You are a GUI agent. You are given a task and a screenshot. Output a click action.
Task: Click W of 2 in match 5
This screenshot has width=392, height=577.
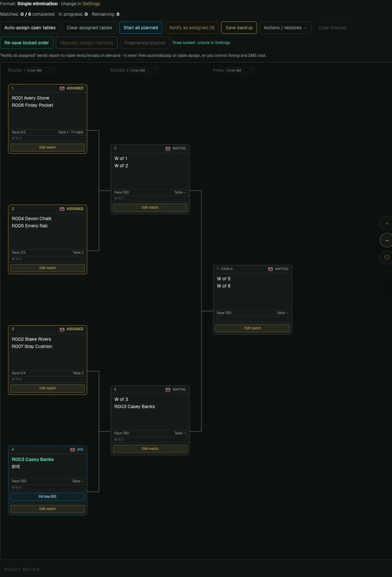(121, 166)
